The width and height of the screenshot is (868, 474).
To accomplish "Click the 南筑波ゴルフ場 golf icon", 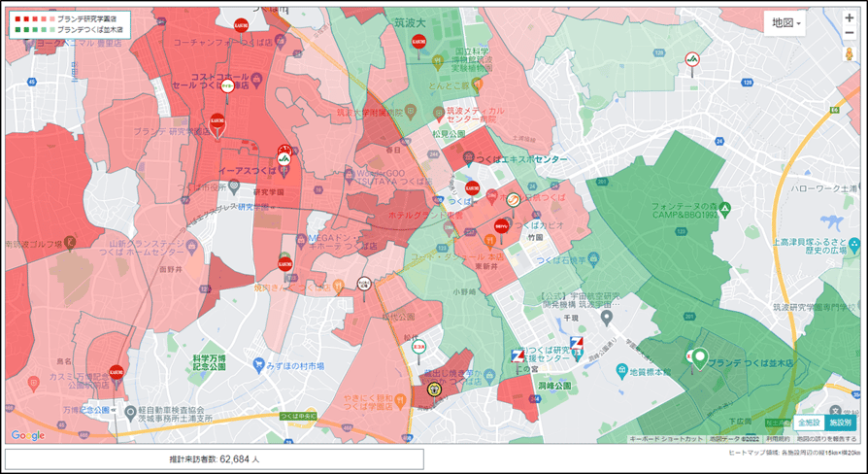I will (x=69, y=242).
